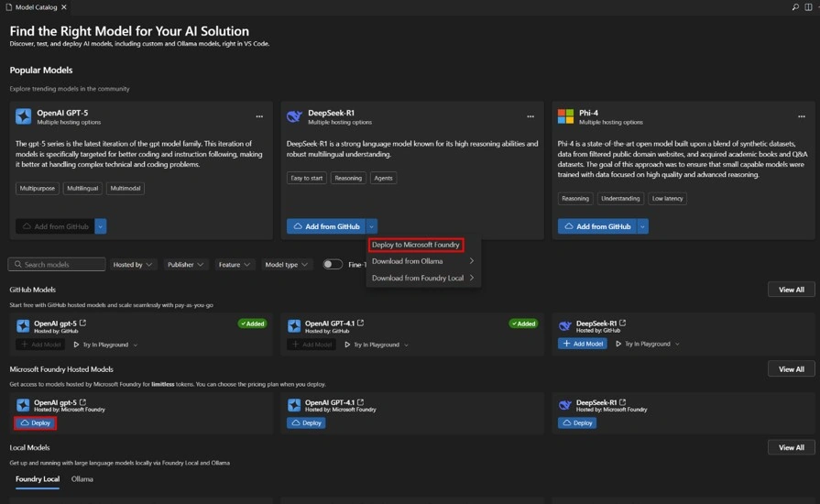820x504 pixels.
Task: Click the split editor icon at the top right
Action: coord(808,6)
